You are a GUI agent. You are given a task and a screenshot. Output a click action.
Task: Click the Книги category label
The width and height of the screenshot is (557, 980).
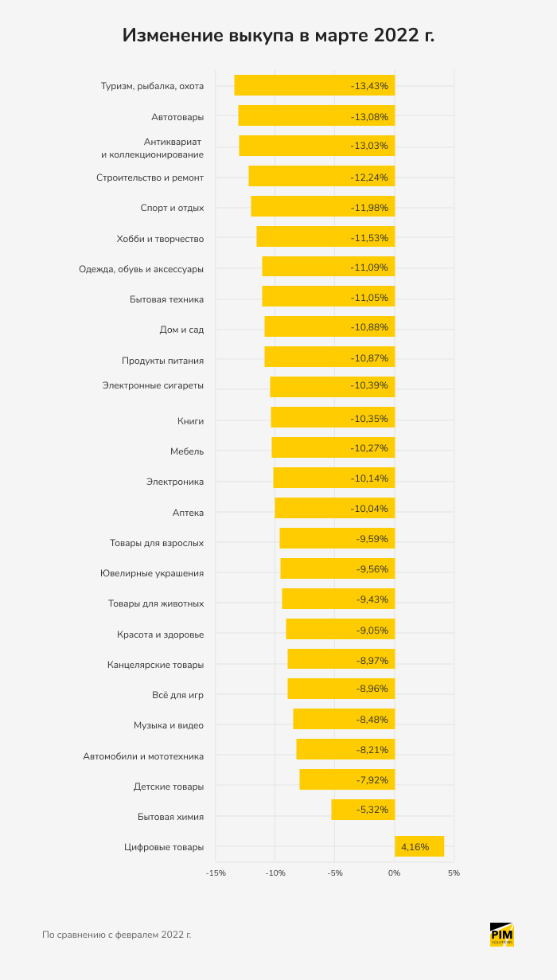pyautogui.click(x=191, y=421)
